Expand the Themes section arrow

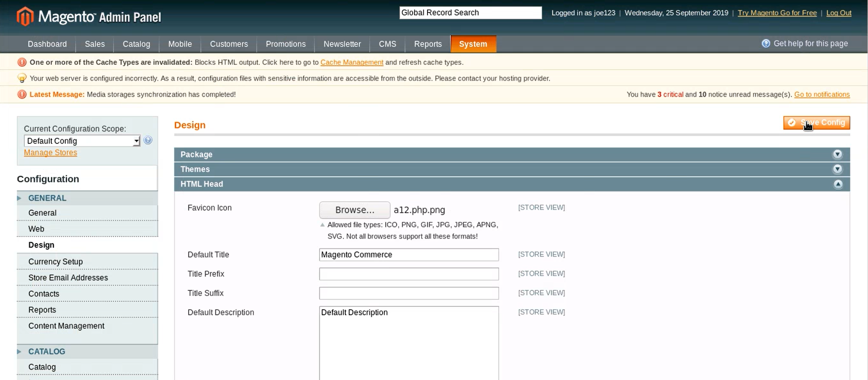click(838, 169)
